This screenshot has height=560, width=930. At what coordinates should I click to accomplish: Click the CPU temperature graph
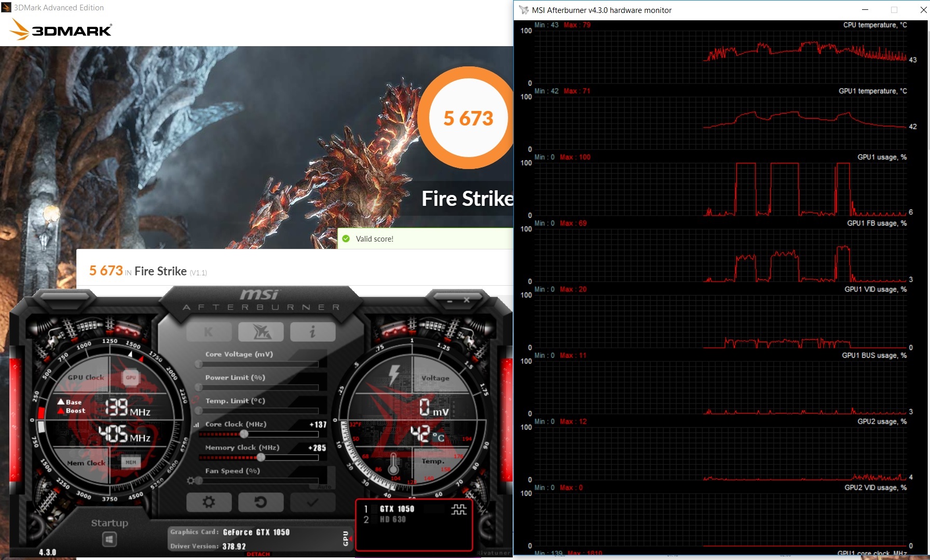click(721, 57)
